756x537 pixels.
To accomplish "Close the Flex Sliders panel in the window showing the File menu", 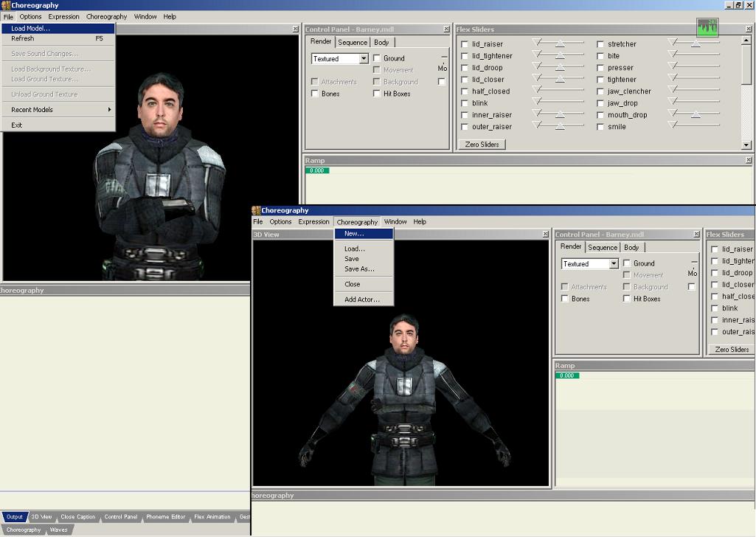I will [749, 30].
